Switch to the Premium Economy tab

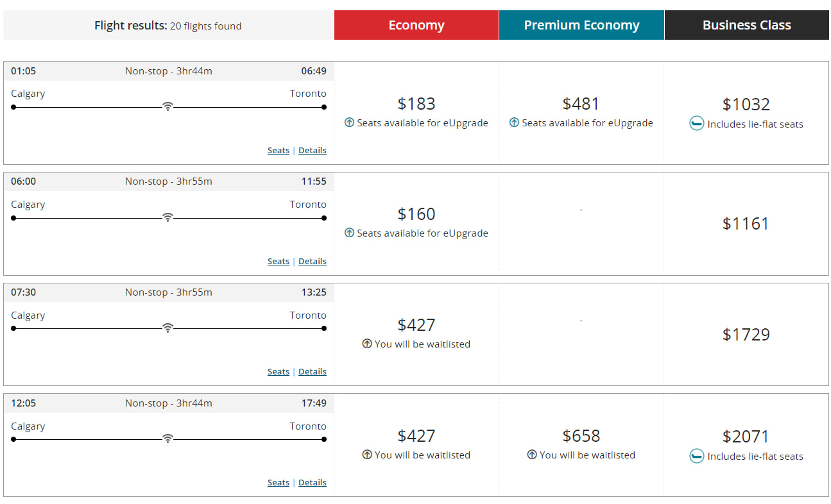[581, 25]
